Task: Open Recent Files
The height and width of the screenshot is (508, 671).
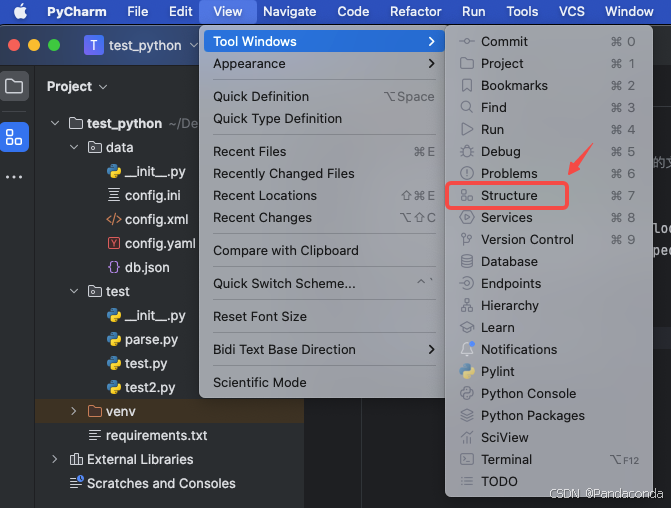Action: 324,152
